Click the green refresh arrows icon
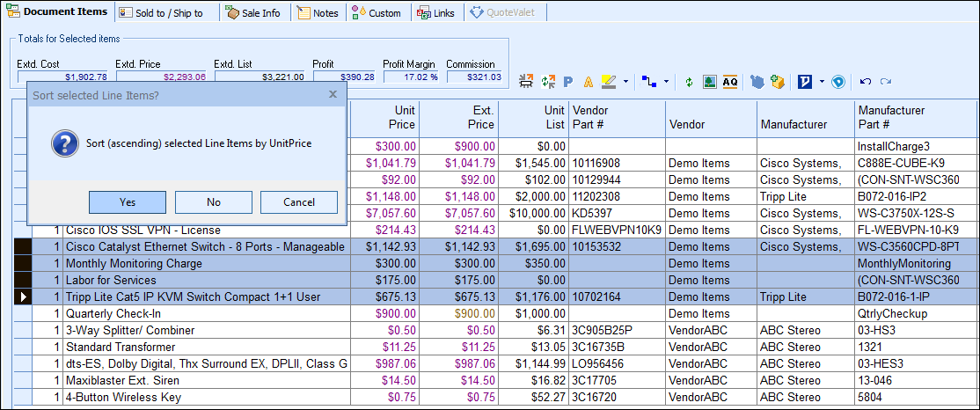Image resolution: width=980 pixels, height=410 pixels. 689,82
